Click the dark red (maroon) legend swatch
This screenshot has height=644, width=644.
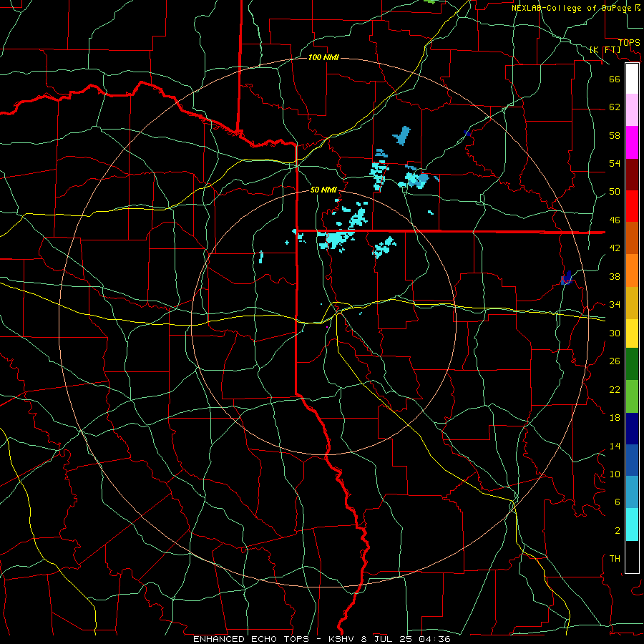tap(632, 175)
